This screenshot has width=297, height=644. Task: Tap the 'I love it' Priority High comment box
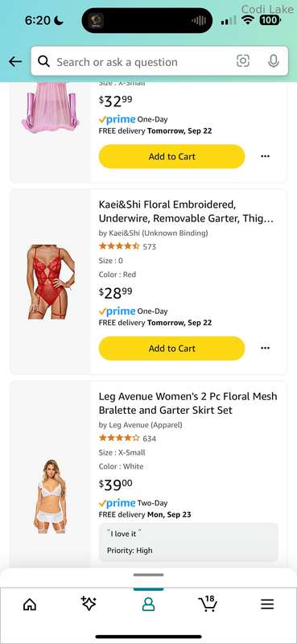[188, 542]
